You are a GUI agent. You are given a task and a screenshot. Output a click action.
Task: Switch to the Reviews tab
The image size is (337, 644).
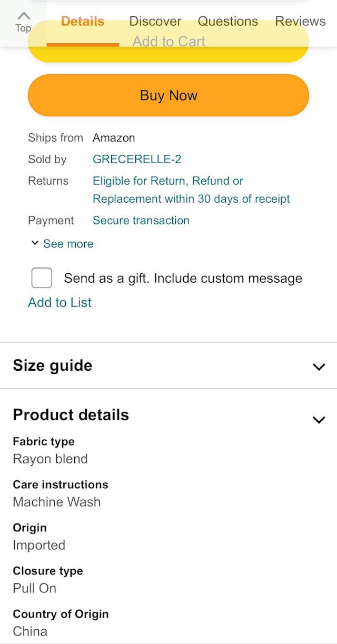(x=300, y=22)
